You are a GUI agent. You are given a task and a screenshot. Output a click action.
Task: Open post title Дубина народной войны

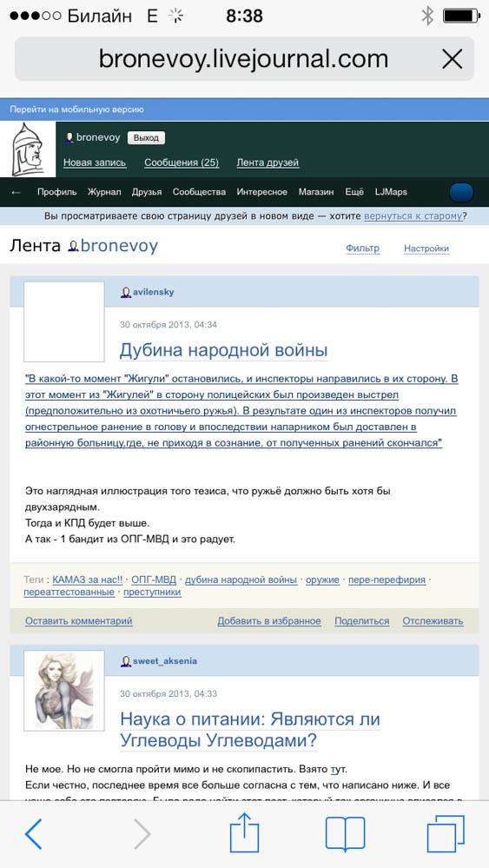tap(224, 350)
